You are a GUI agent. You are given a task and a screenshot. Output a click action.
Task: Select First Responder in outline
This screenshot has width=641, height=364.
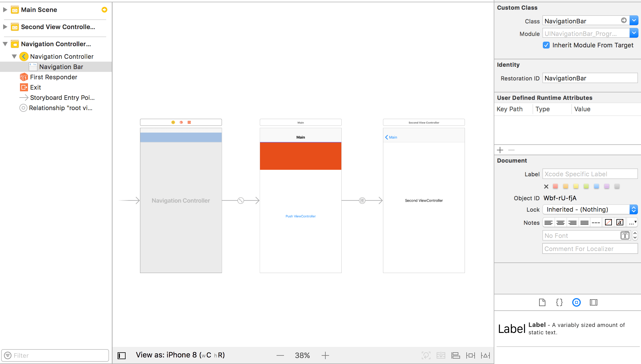click(x=53, y=77)
